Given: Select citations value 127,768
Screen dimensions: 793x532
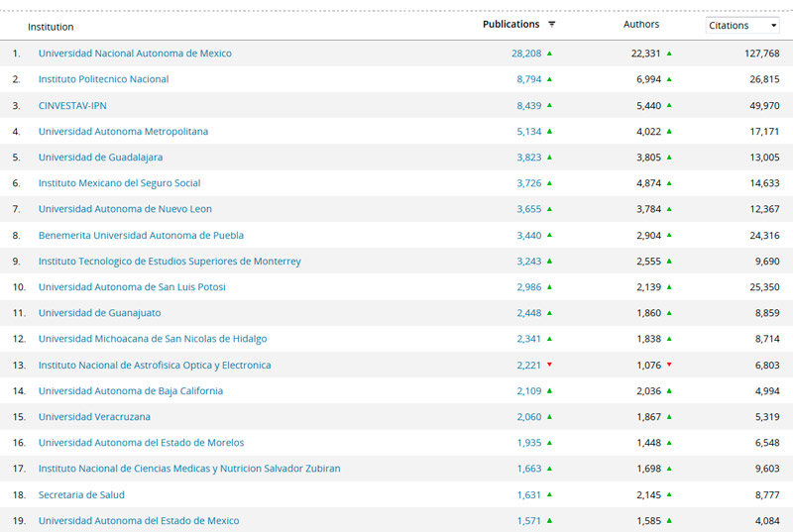Looking at the screenshot, I should 762,53.
